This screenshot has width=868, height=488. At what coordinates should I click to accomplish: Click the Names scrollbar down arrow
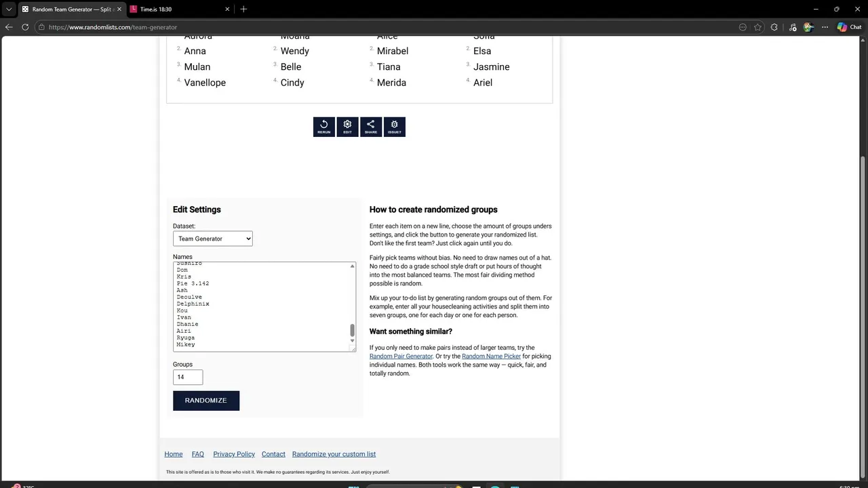coord(352,341)
